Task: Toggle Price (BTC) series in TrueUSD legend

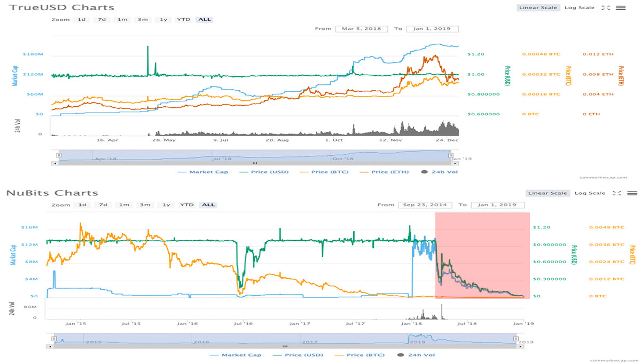Action: [x=323, y=172]
